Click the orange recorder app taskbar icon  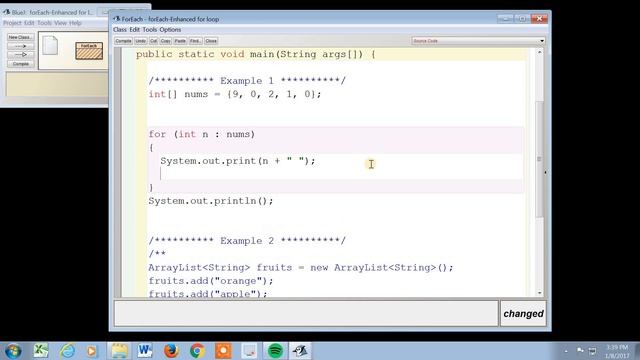point(223,351)
